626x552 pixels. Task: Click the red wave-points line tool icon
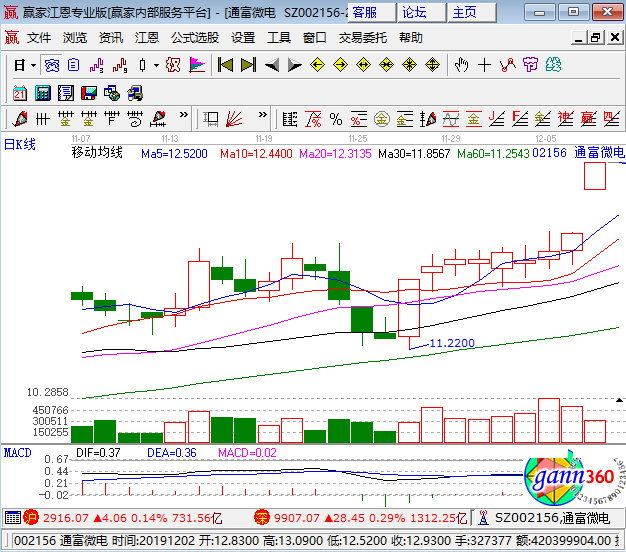coord(507,65)
